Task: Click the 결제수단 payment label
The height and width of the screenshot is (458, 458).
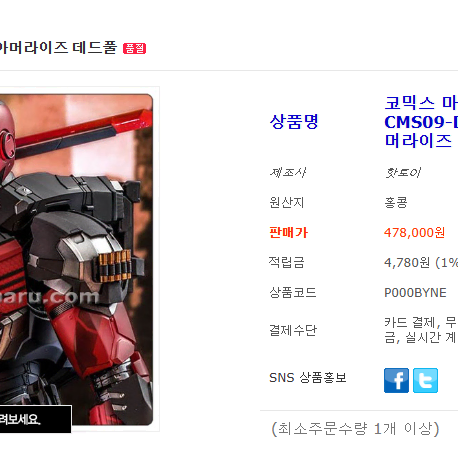Action: pyautogui.click(x=293, y=330)
